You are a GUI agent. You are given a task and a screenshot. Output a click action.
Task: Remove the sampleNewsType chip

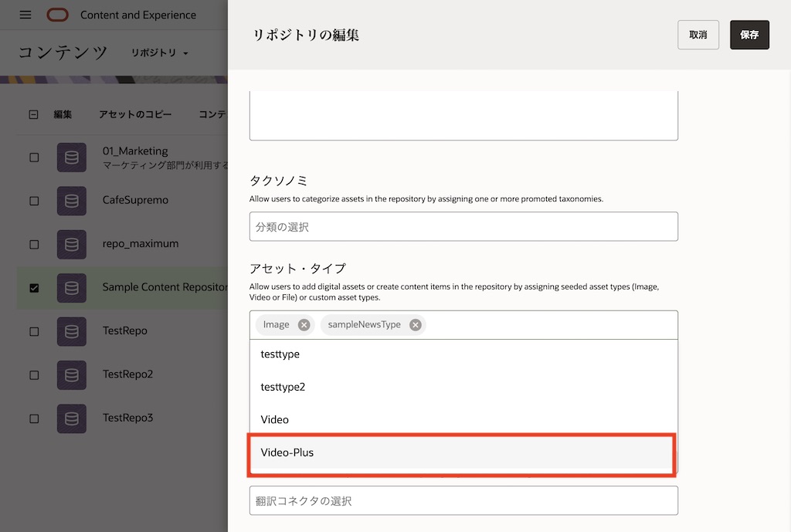pyautogui.click(x=416, y=325)
